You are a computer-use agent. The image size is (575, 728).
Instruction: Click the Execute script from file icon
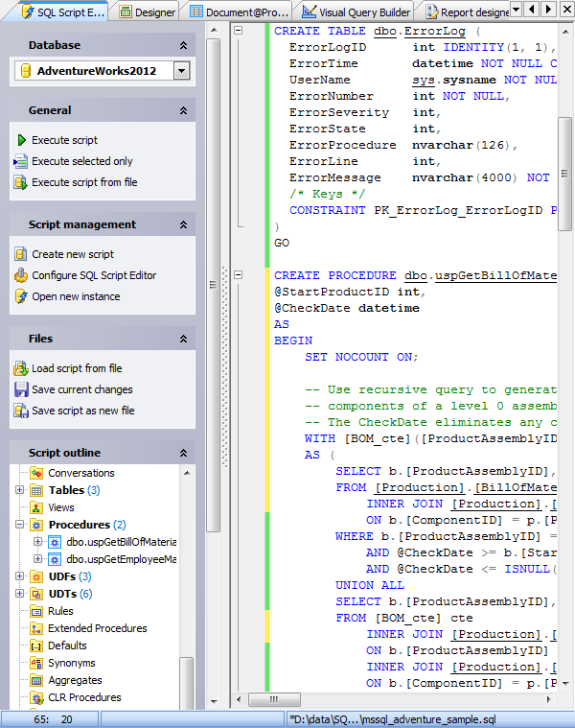click(21, 182)
